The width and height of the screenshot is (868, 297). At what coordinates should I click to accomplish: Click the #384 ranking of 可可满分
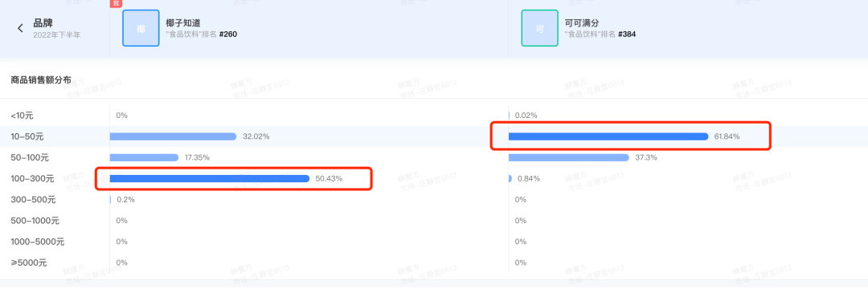point(627,35)
